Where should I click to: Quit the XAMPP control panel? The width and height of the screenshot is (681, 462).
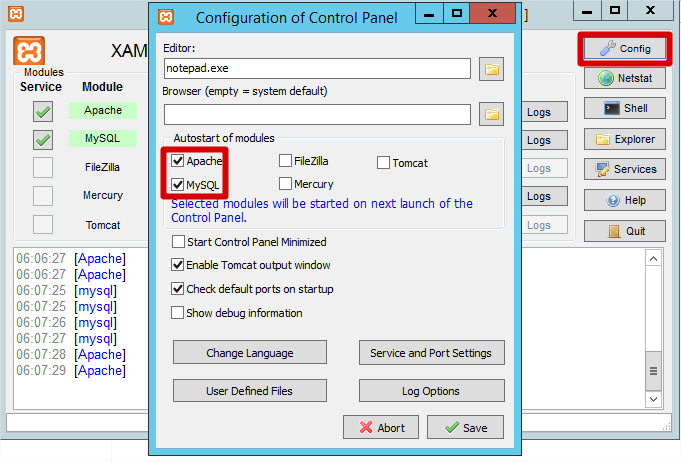point(624,231)
